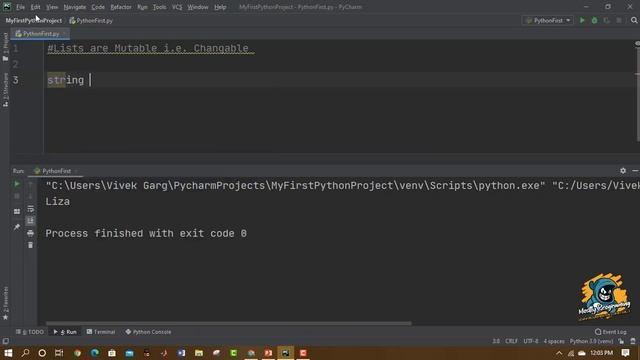This screenshot has width=640, height=360.
Task: Click the PythonFirst.py breadcrumb
Action: pos(91,20)
